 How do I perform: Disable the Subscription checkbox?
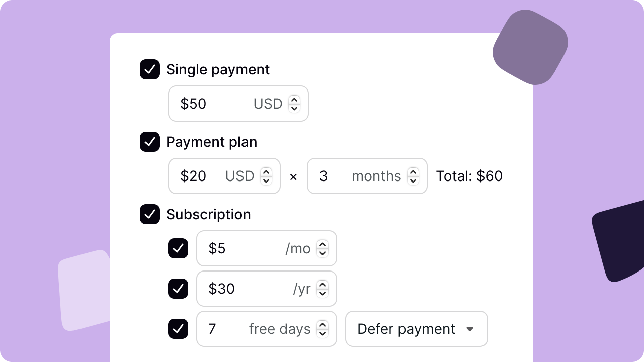150,214
